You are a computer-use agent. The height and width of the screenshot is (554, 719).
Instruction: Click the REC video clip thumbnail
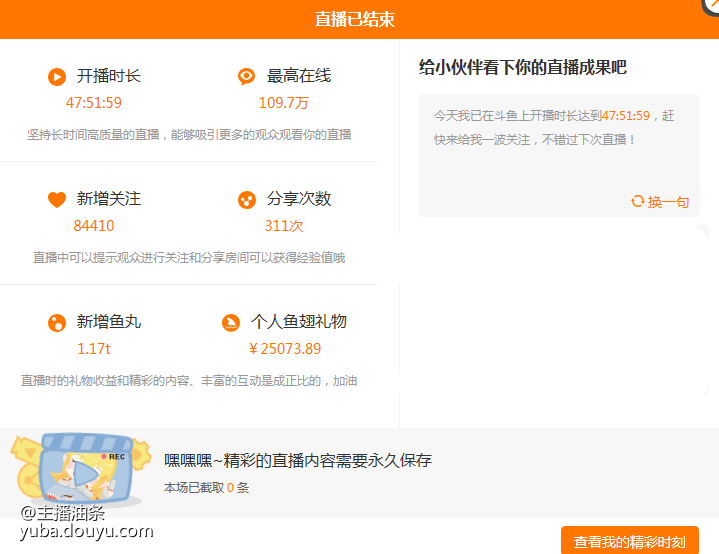click(82, 469)
